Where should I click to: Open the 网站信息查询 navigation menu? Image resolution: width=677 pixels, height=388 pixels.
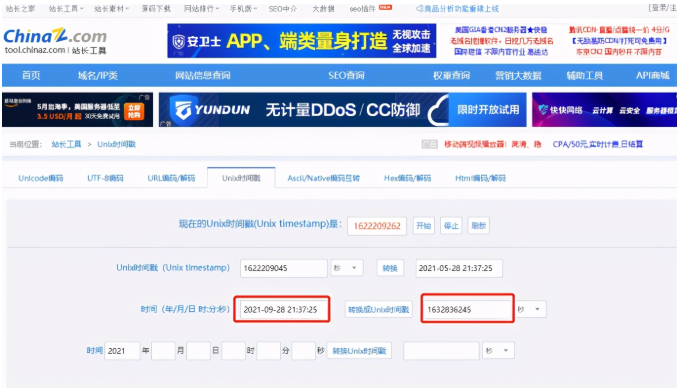tap(202, 76)
